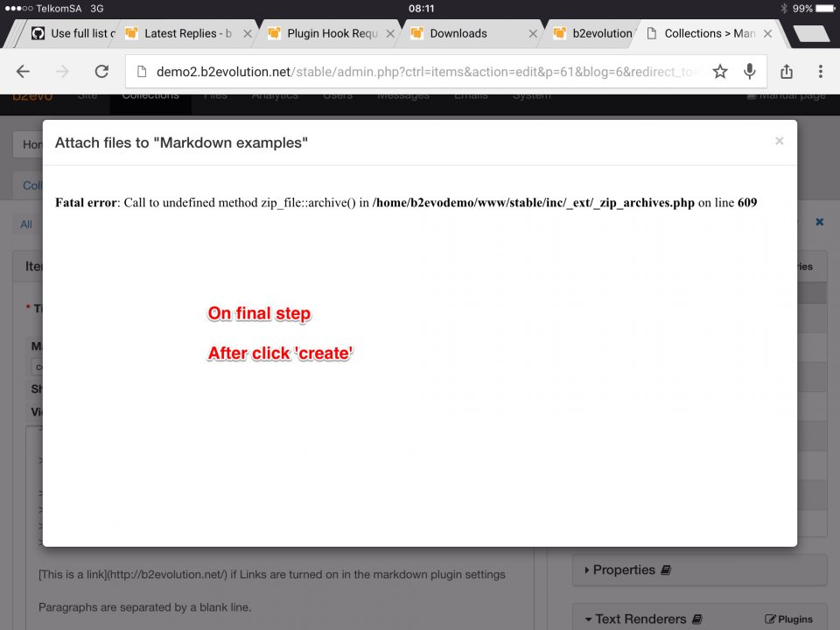Close the Latest Replies tab

click(x=248, y=34)
